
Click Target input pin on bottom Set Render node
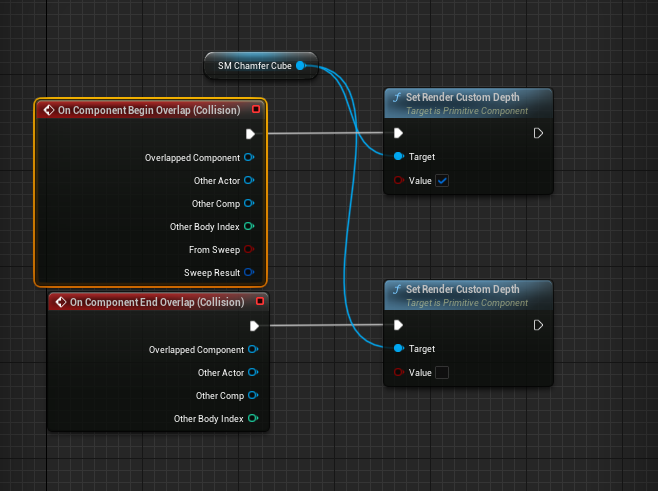399,349
